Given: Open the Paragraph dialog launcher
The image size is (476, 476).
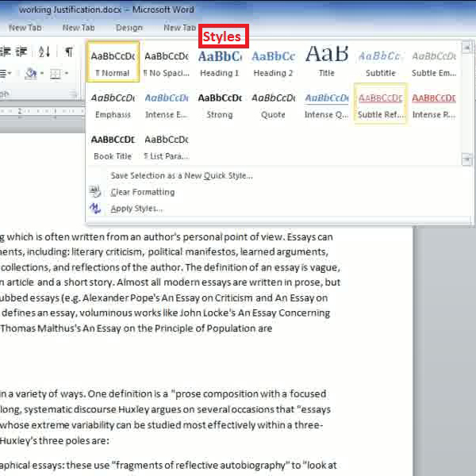Looking at the screenshot, I should (73, 94).
